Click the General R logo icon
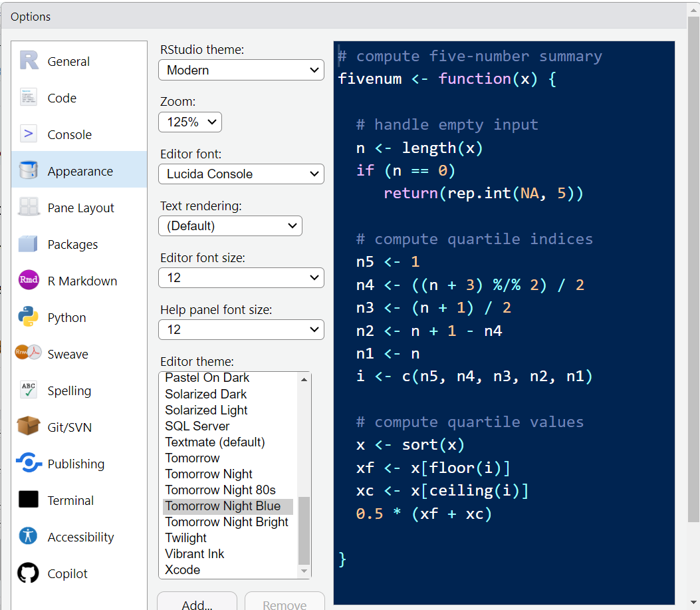700x610 pixels. [29, 61]
